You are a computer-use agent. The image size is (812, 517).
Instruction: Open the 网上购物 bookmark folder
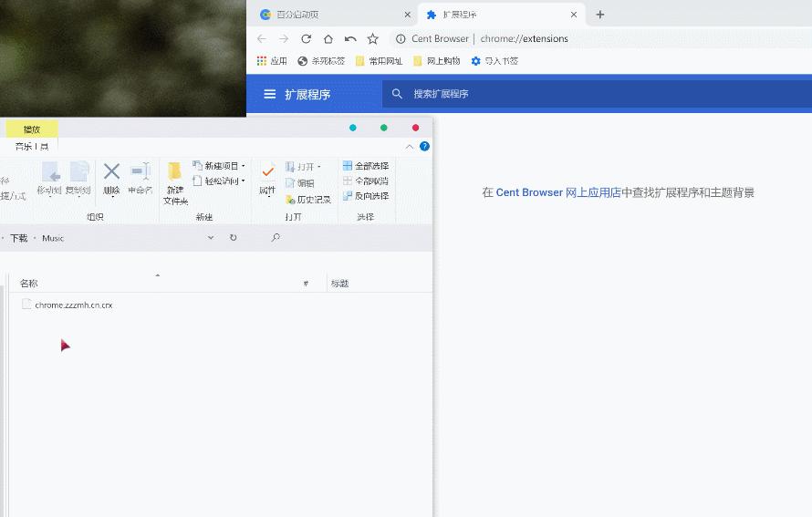(437, 61)
